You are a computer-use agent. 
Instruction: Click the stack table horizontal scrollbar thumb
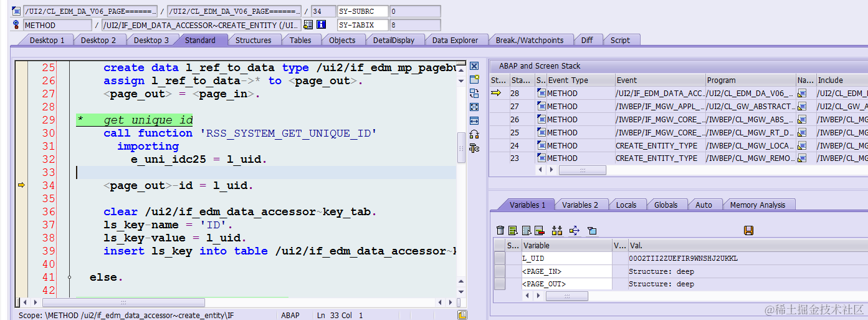[582, 170]
